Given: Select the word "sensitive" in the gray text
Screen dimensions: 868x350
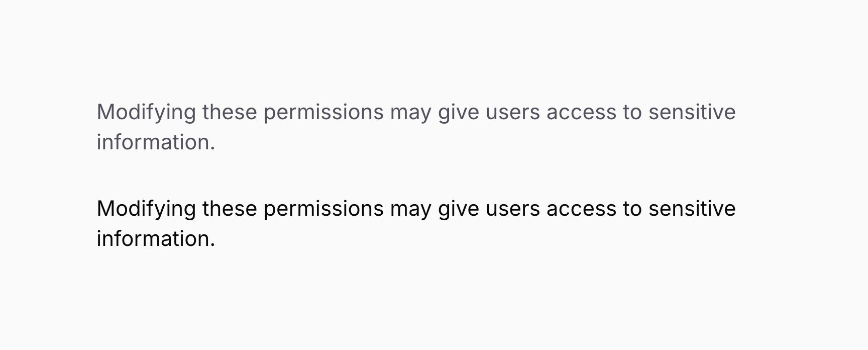Looking at the screenshot, I should (692, 112).
